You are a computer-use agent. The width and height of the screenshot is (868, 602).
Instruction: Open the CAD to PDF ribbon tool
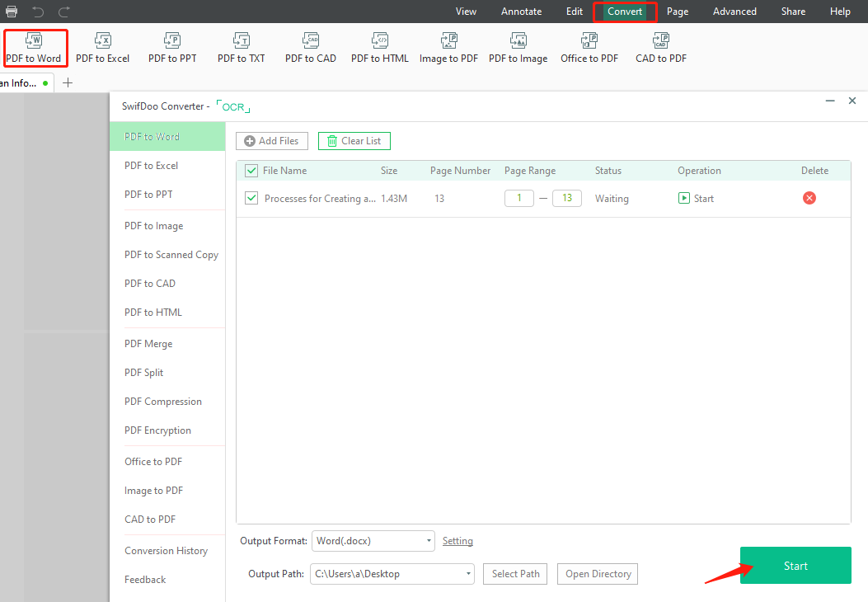click(x=661, y=48)
